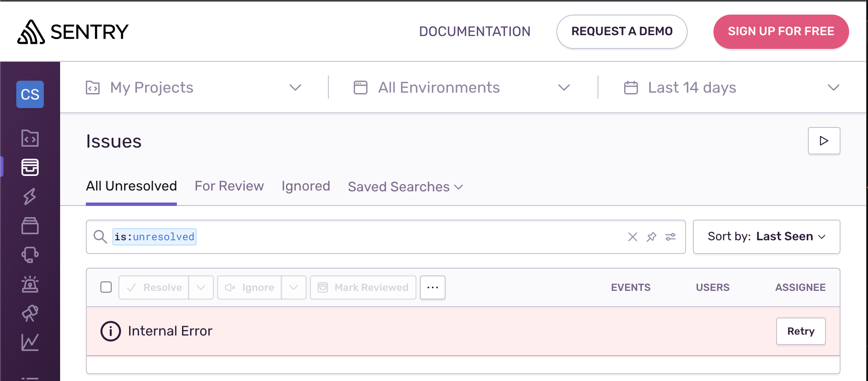Open search builder sliders icon

(x=671, y=237)
